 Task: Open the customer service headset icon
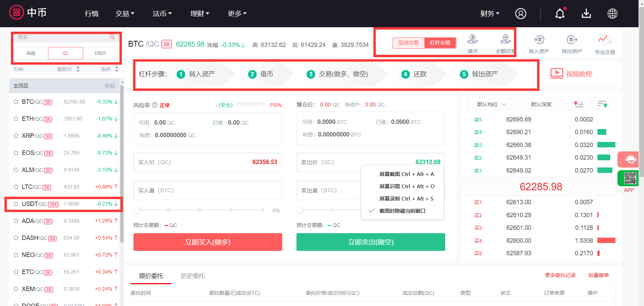(x=630, y=159)
